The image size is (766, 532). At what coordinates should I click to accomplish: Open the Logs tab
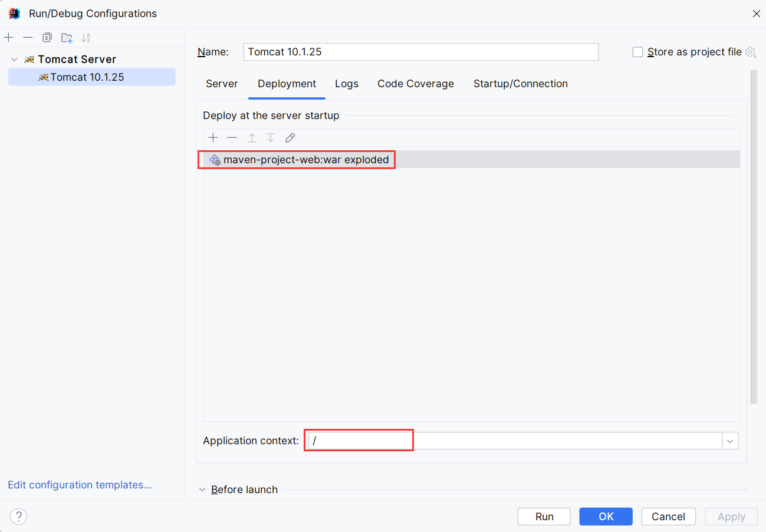[347, 84]
